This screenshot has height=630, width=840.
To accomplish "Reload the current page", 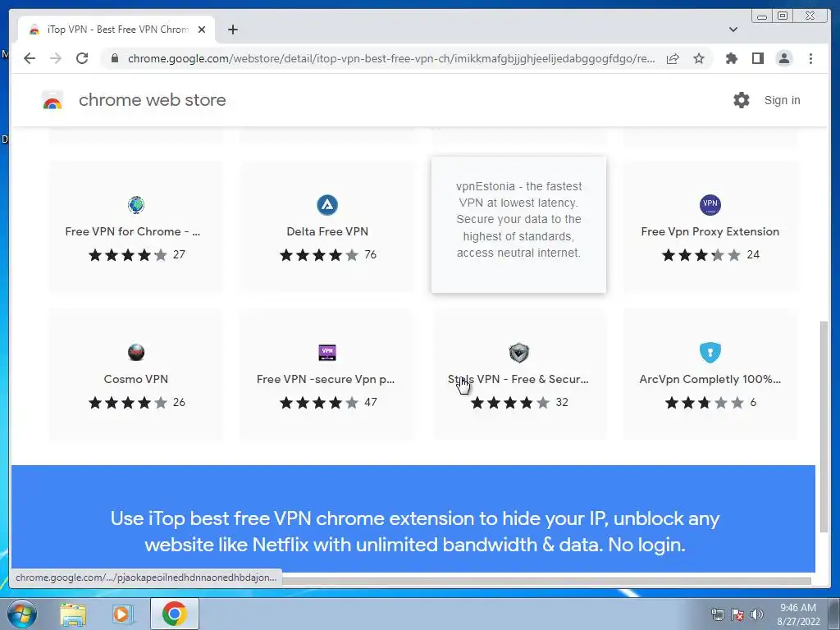I will (x=82, y=58).
